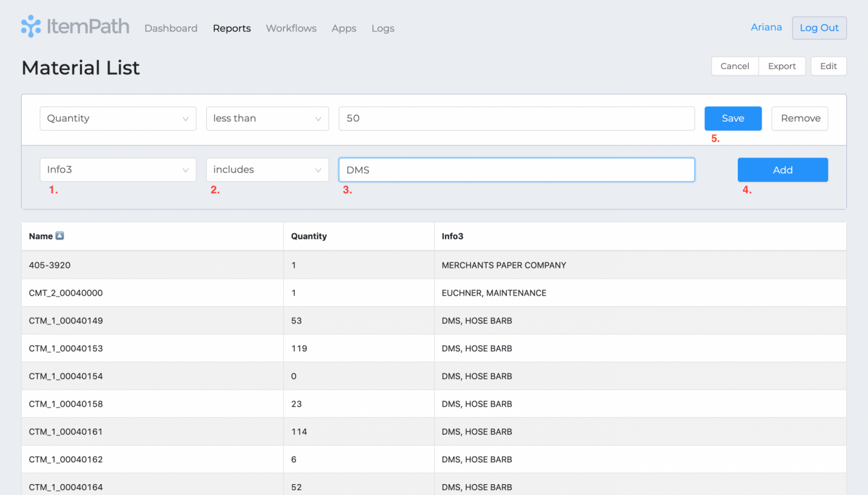Click the filter value field containing 50
This screenshot has height=495, width=868.
516,118
